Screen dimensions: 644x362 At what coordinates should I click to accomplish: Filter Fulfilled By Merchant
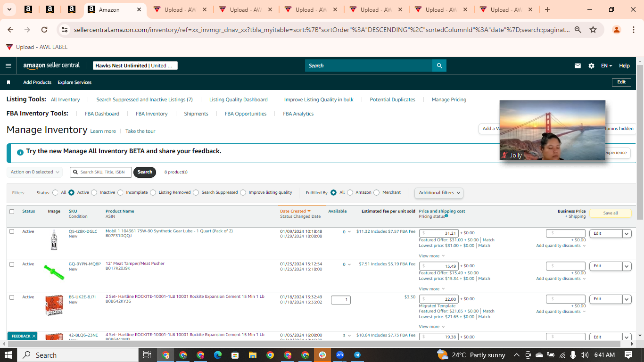tap(376, 192)
